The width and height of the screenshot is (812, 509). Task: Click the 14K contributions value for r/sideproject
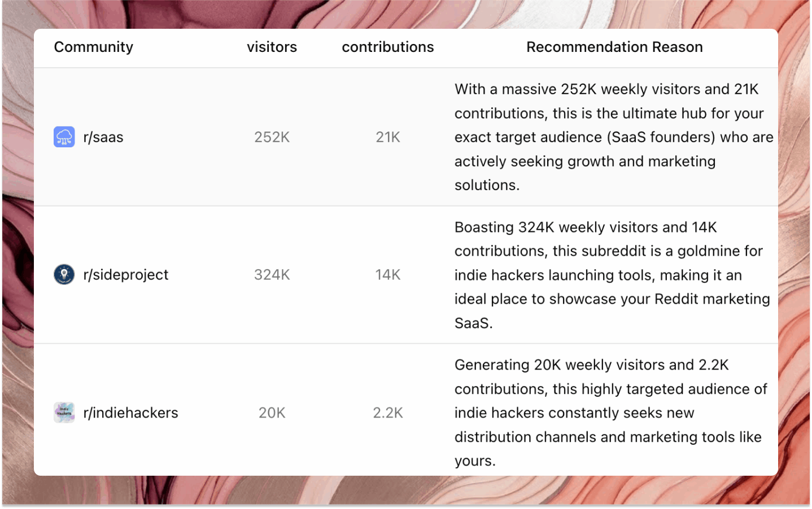click(387, 275)
